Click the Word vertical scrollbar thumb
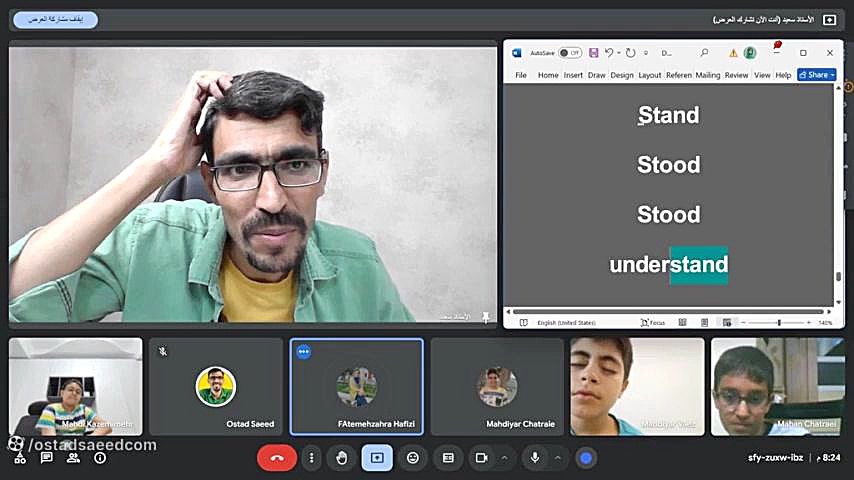This screenshot has width=854, height=480. (839, 277)
